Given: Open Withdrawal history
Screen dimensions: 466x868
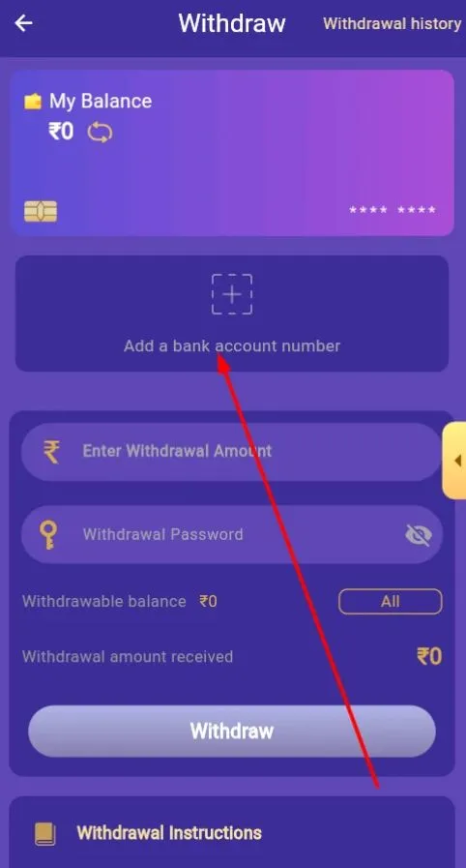Looking at the screenshot, I should coord(392,24).
